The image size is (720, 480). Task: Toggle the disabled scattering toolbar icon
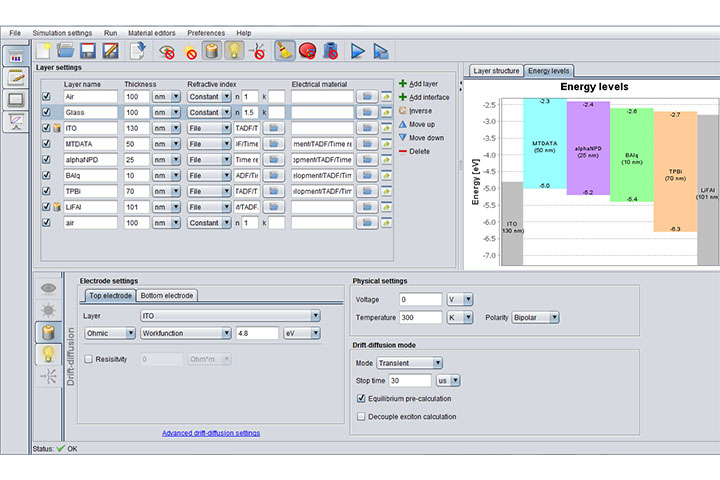pyautogui.click(x=257, y=51)
